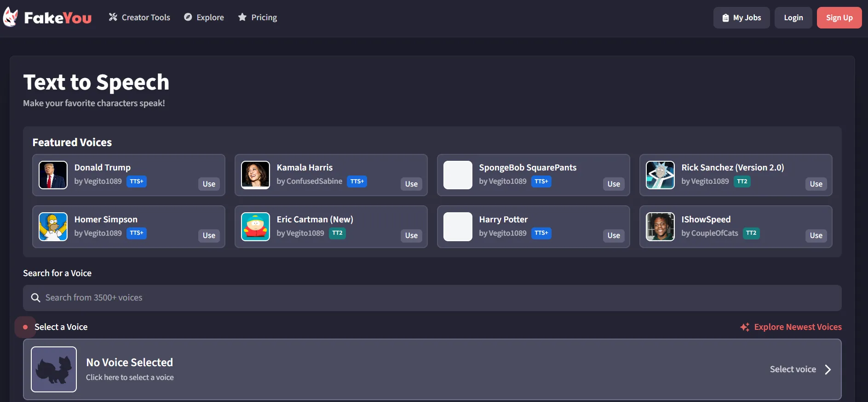Click TTS+ badge on Kamala Harris card
This screenshot has width=868, height=402.
(x=357, y=181)
